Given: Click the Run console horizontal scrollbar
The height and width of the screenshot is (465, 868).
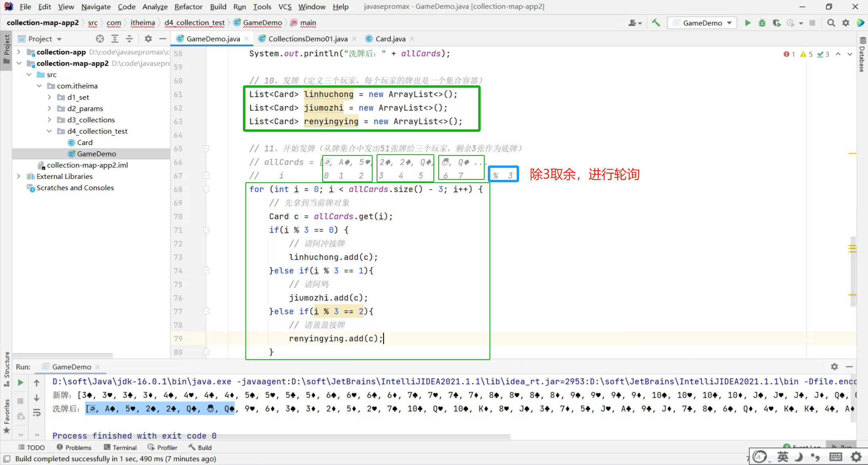Looking at the screenshot, I should 280,437.
